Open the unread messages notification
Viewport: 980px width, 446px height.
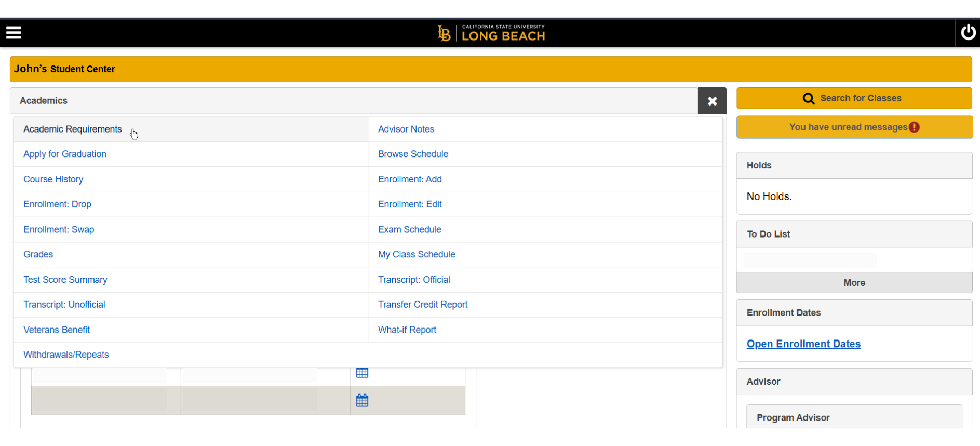[848, 127]
